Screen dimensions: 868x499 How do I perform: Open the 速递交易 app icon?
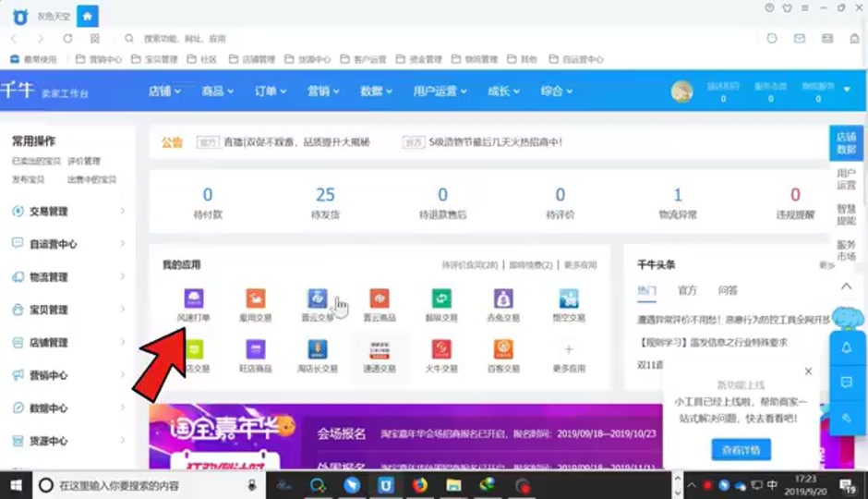pyautogui.click(x=380, y=349)
